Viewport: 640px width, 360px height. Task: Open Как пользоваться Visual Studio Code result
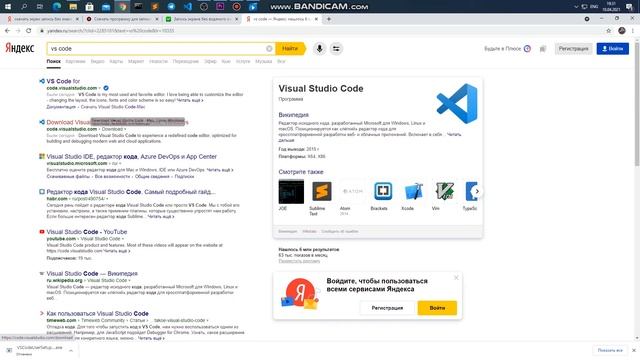97,313
